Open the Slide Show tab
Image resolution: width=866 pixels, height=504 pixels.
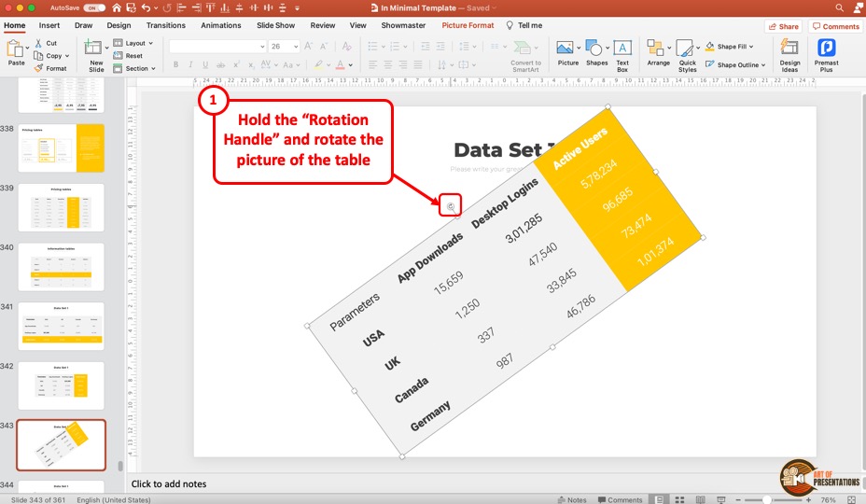[275, 25]
